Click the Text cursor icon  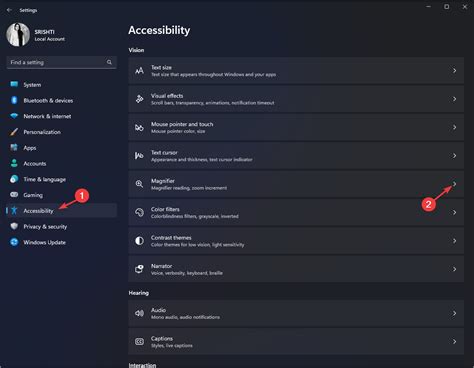coord(139,156)
